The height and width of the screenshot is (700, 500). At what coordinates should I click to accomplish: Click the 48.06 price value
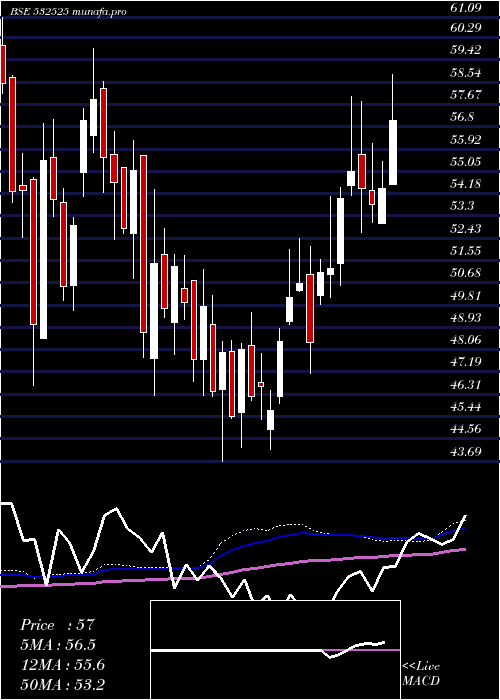[x=466, y=340]
